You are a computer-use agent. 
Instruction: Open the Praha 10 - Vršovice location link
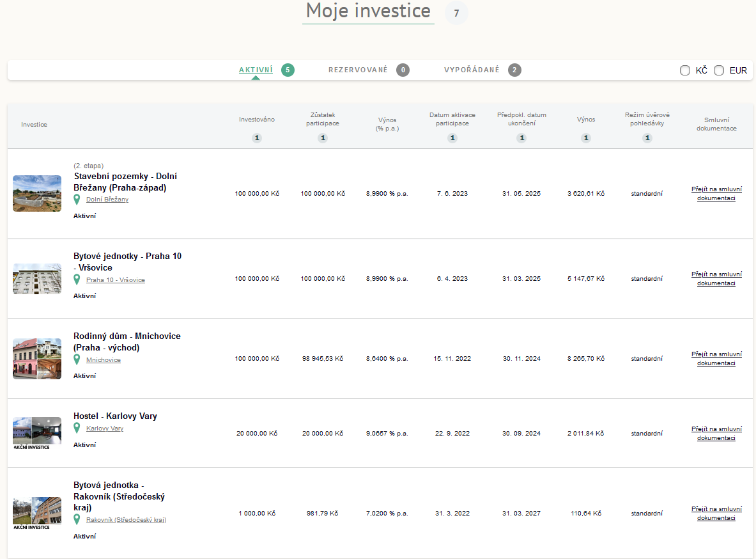tap(116, 280)
